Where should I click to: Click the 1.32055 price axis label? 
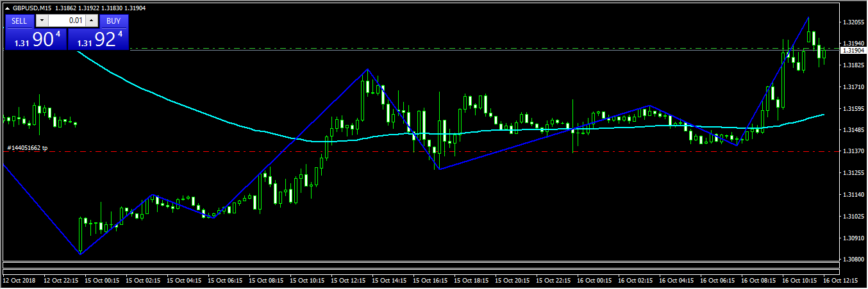point(853,22)
